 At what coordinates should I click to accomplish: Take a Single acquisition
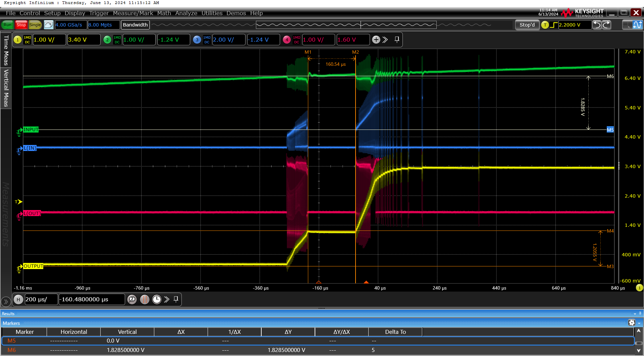click(35, 25)
